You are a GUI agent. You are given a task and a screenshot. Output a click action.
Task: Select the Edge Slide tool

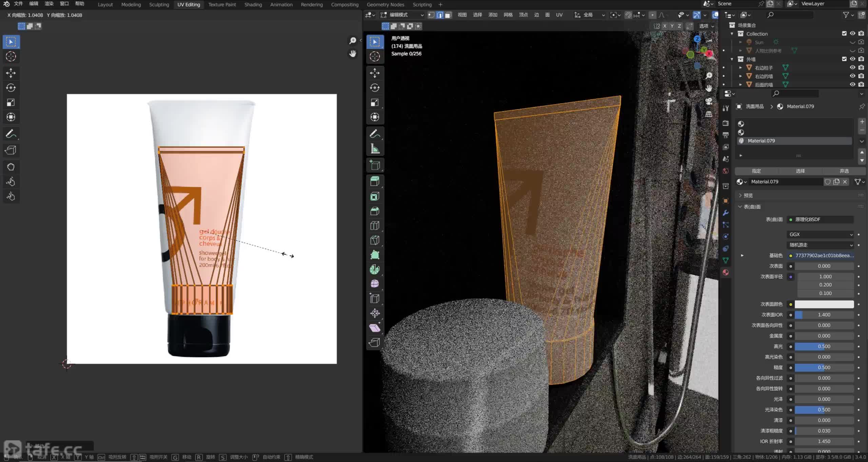click(x=375, y=299)
